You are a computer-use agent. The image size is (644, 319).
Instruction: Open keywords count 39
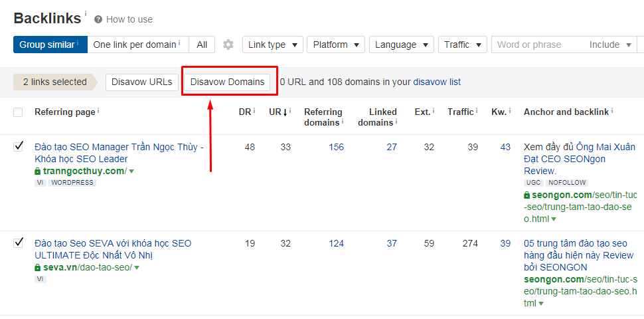tap(505, 243)
